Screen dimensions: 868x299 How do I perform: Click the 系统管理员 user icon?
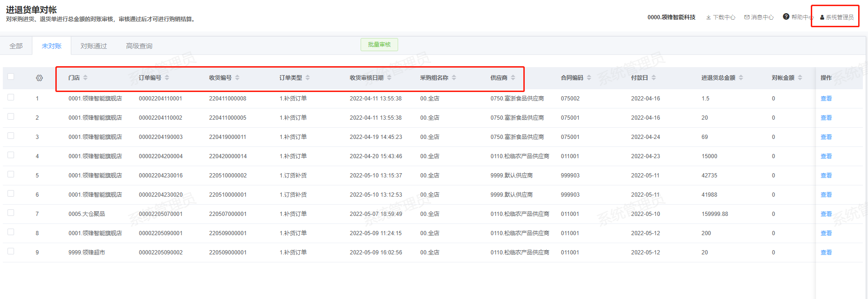pyautogui.click(x=822, y=17)
